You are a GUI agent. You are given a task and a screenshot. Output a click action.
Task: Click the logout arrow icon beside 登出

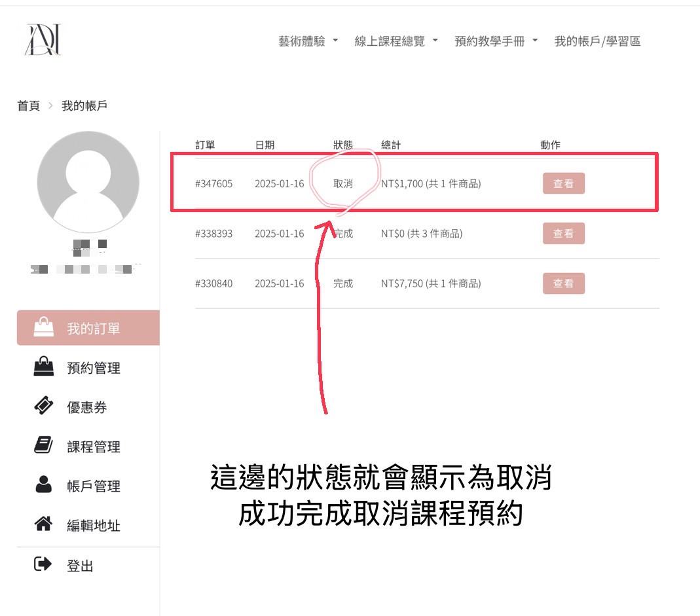[x=43, y=564]
